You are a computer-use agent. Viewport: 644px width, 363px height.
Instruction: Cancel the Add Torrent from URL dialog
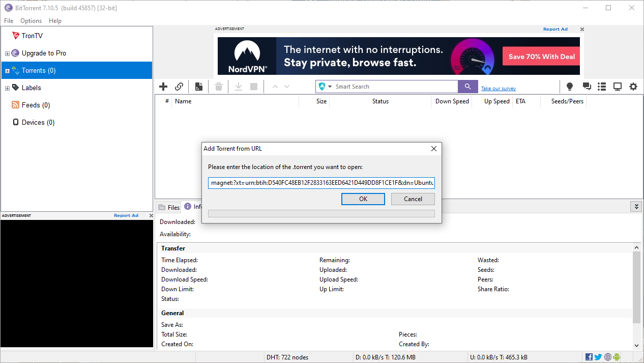[413, 199]
